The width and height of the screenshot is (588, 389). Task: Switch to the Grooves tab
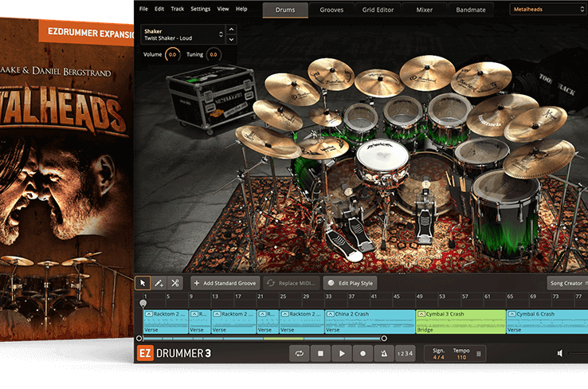click(x=331, y=10)
